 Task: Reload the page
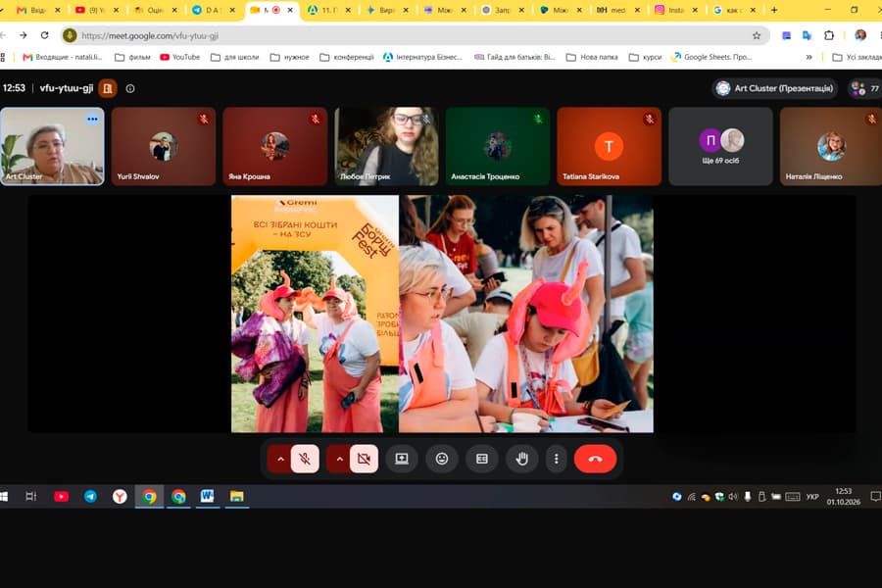tap(44, 35)
